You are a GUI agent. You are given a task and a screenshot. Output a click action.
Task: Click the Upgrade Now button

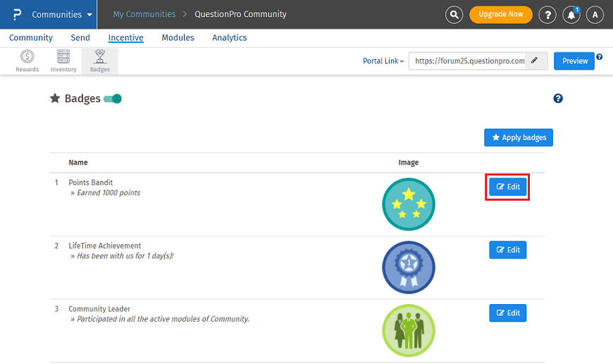point(500,14)
